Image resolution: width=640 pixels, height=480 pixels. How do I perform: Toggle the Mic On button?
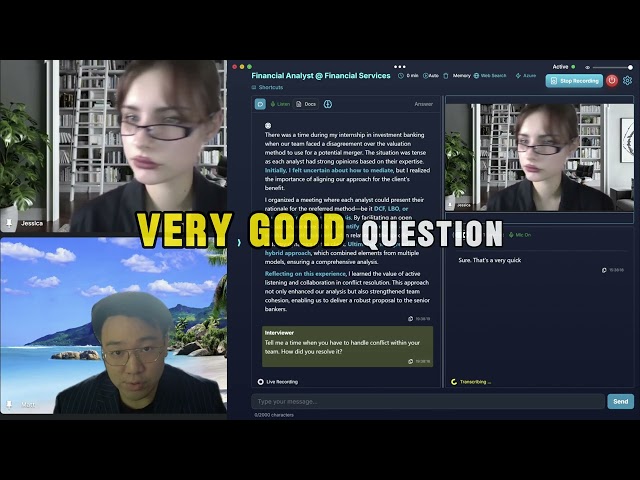click(520, 235)
